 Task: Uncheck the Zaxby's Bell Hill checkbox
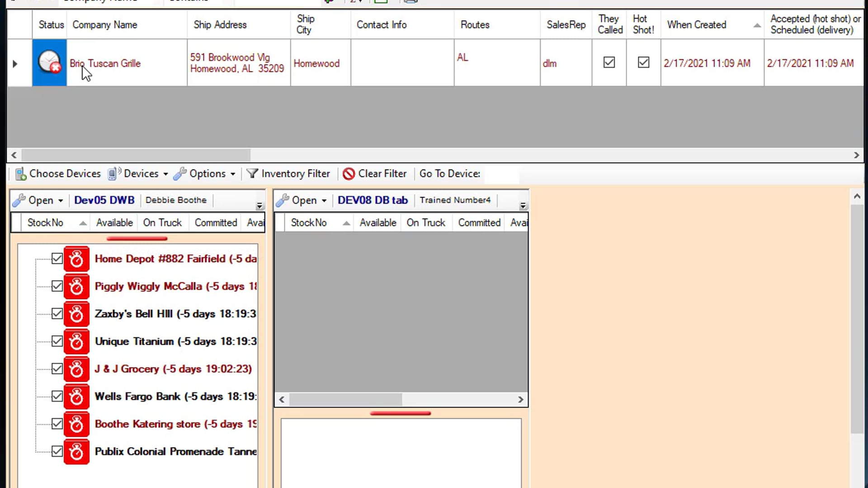57,314
